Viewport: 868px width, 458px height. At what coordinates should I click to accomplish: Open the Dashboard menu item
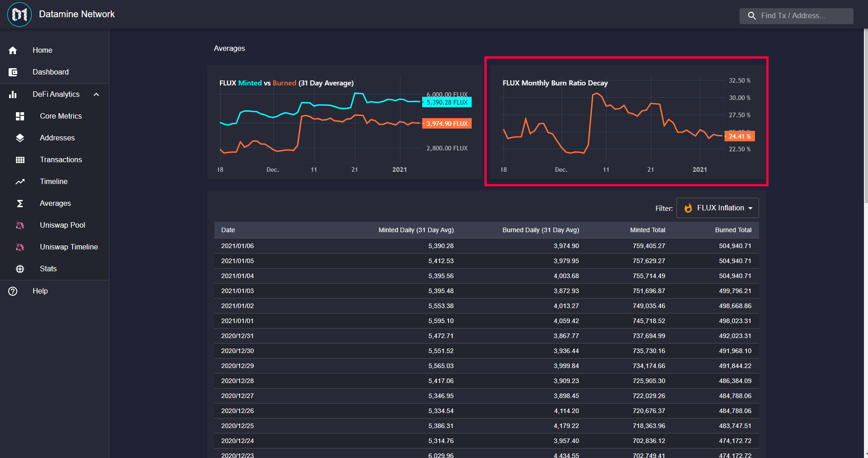[x=54, y=72]
